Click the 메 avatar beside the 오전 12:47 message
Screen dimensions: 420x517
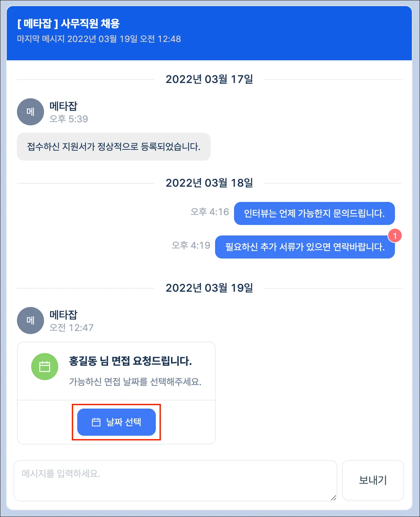click(30, 320)
